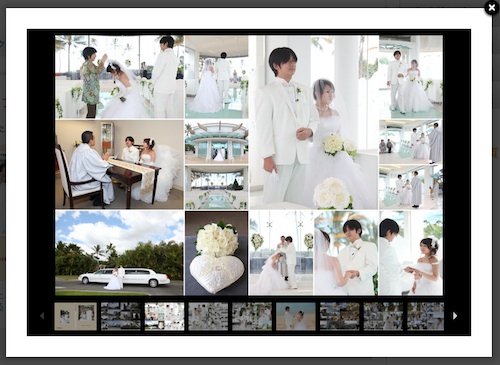Viewport: 500px width, 365px height.
Task: Click the main wedding collage image
Action: tap(249, 165)
